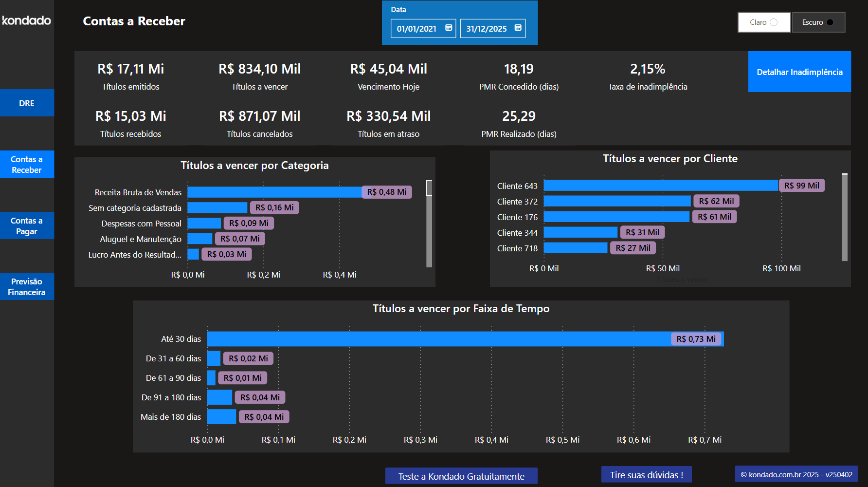Click the Taxa de inadimplência KPI value

pyautogui.click(x=648, y=69)
